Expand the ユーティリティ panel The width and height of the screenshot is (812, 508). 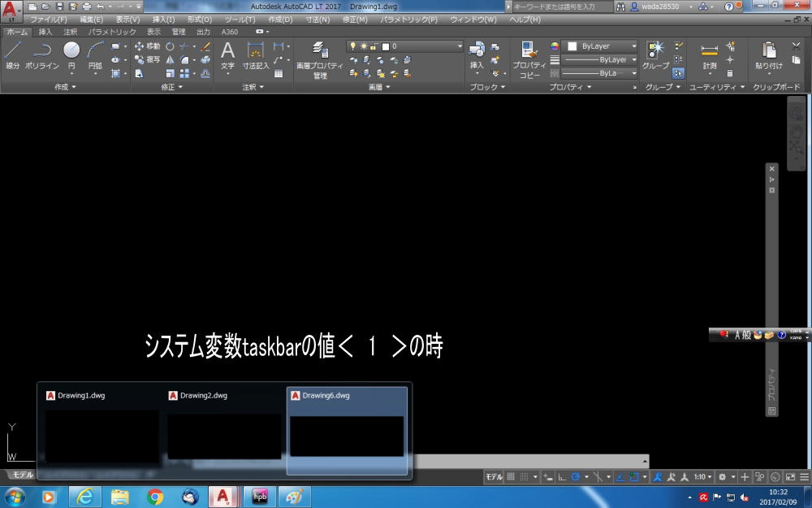[717, 87]
